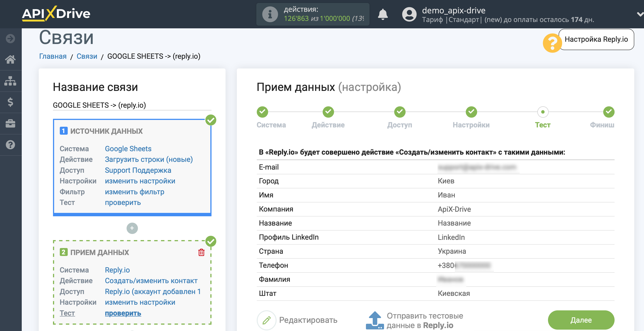Click the Фамилия row label
This screenshot has width=644, height=331.
tap(274, 279)
